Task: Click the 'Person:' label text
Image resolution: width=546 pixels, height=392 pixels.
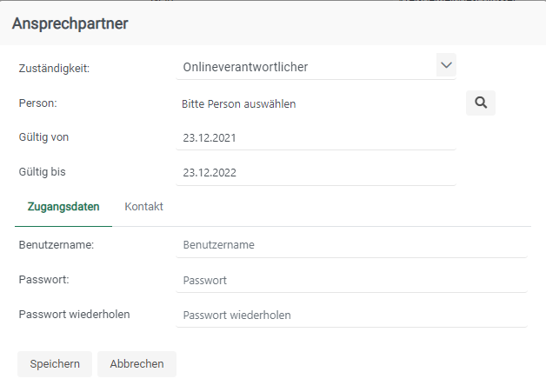Action: pyautogui.click(x=37, y=103)
